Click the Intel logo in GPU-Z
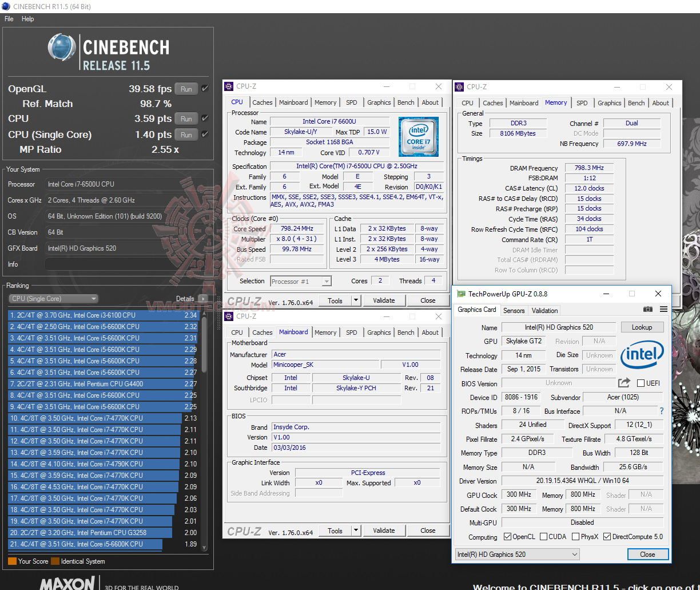The image size is (700, 590). tap(642, 355)
